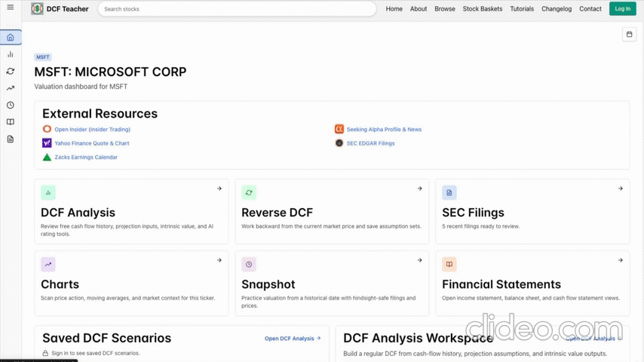The height and width of the screenshot is (362, 644).
Task: Open the hamburger menu icon
Action: (x=11, y=7)
